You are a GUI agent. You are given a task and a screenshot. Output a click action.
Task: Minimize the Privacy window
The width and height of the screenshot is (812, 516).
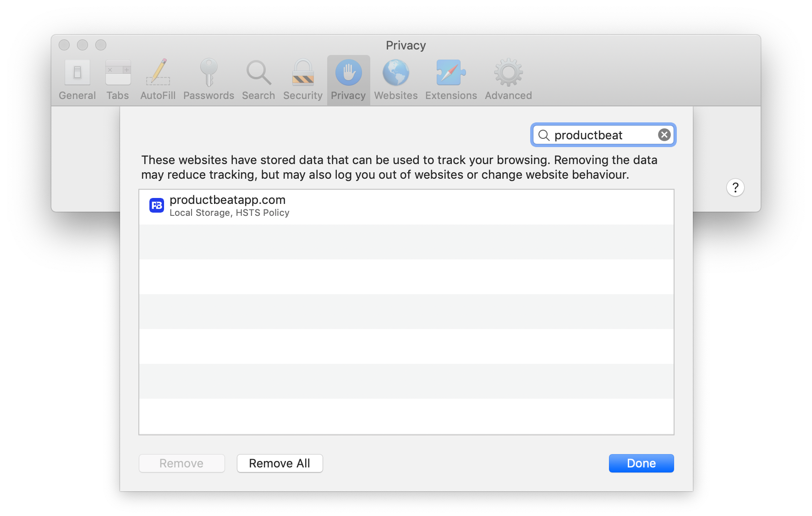coord(82,45)
